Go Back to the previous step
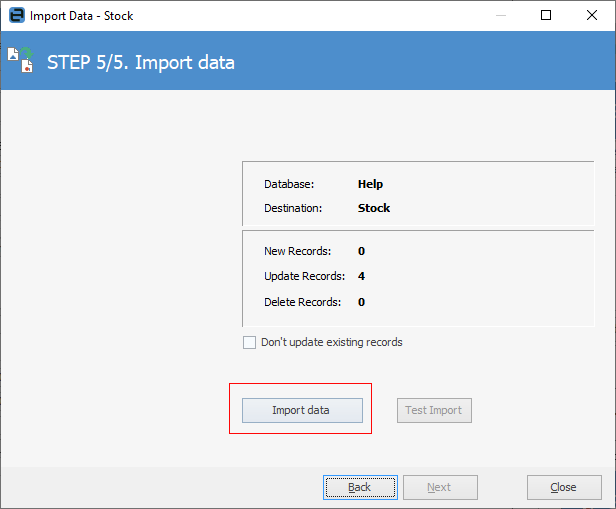Viewport: 616px width, 509px height. pos(360,487)
